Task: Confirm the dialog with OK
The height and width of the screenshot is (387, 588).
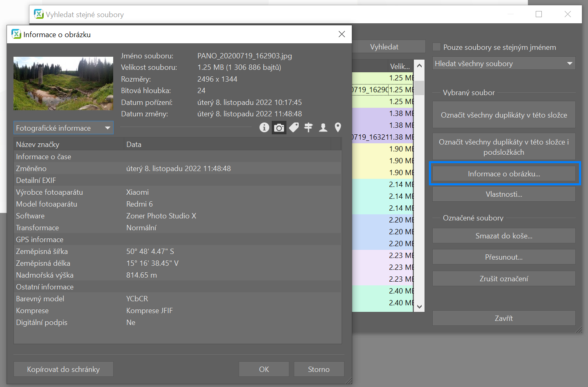Action: point(264,369)
